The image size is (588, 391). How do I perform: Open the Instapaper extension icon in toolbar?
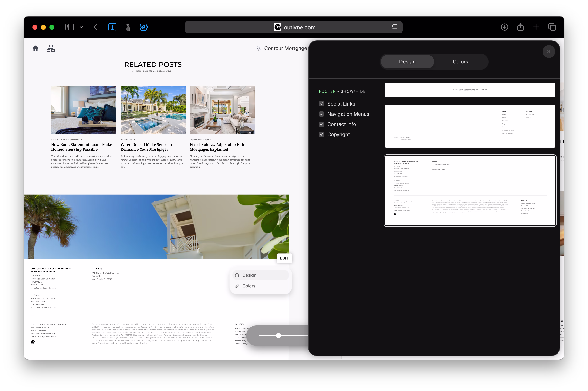pyautogui.click(x=112, y=27)
